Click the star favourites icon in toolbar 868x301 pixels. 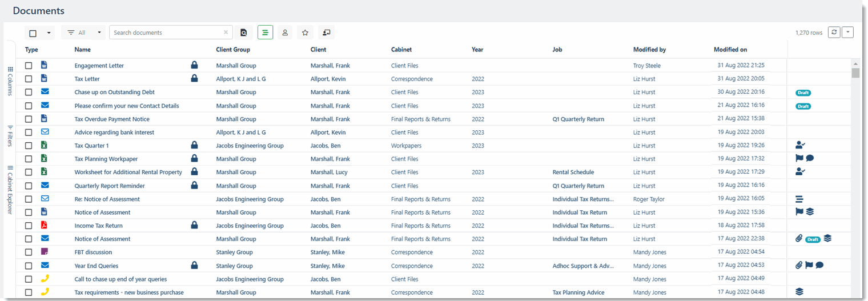pos(306,33)
